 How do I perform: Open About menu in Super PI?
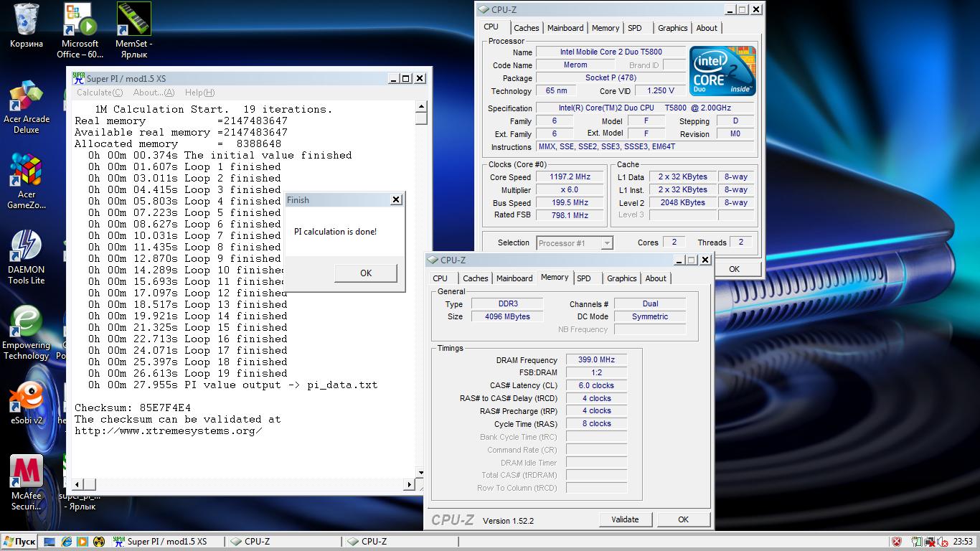(x=154, y=93)
